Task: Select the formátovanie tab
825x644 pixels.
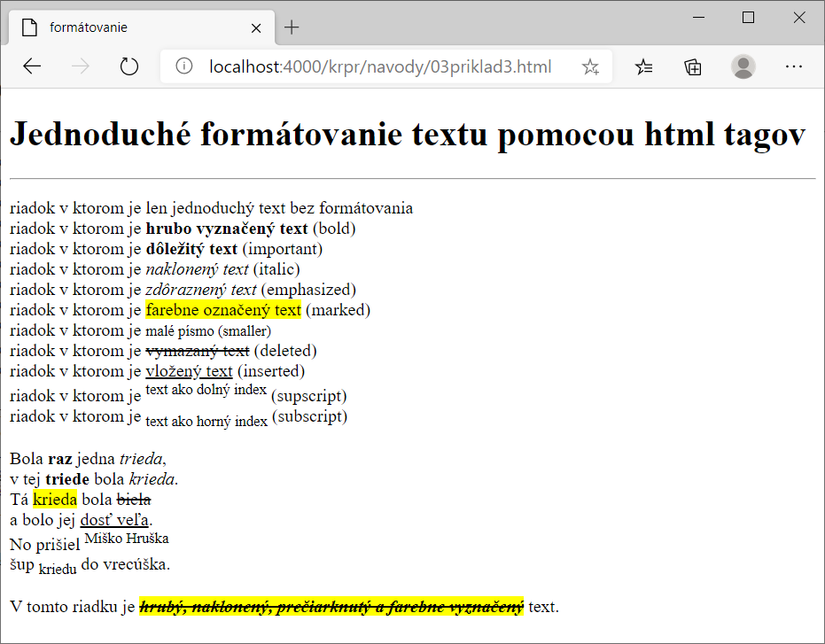Action: [142, 27]
